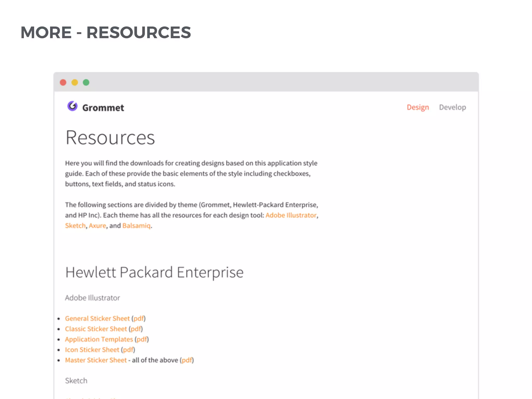The image size is (532, 399).
Task: Click the yellow minimize window dot
Action: (75, 82)
